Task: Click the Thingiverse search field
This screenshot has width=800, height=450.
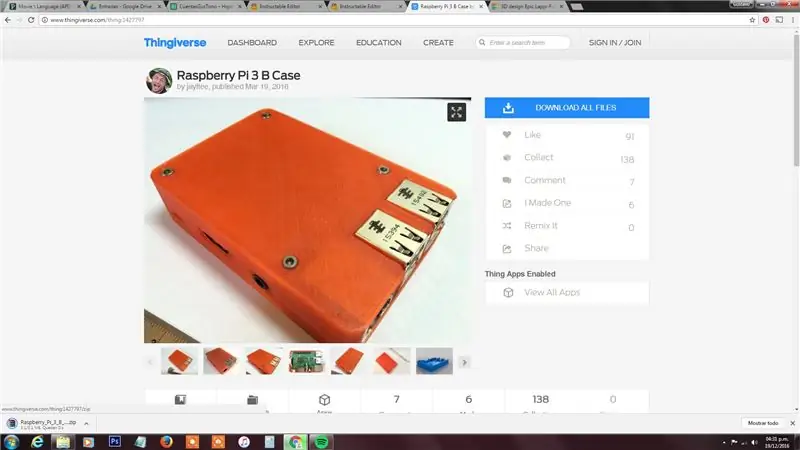Action: click(523, 43)
